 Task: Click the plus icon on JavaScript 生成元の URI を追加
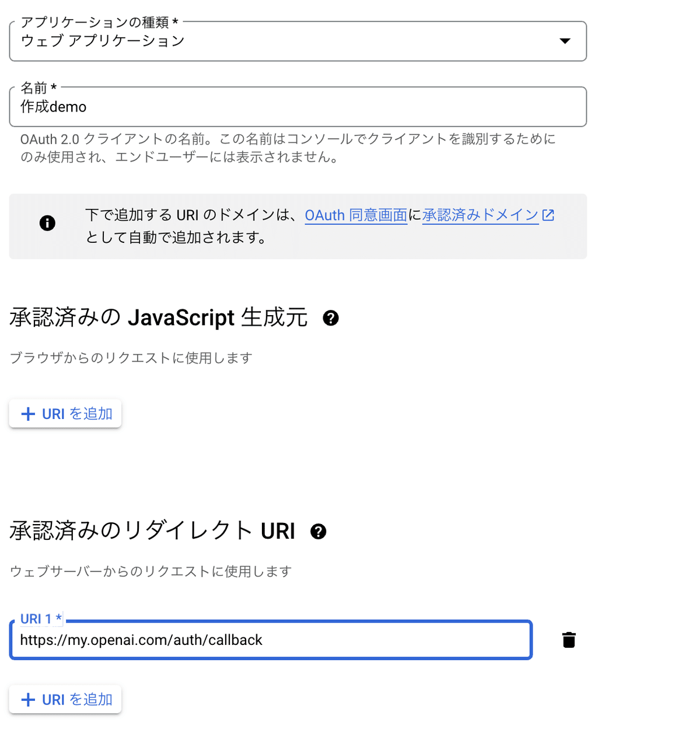pos(27,414)
